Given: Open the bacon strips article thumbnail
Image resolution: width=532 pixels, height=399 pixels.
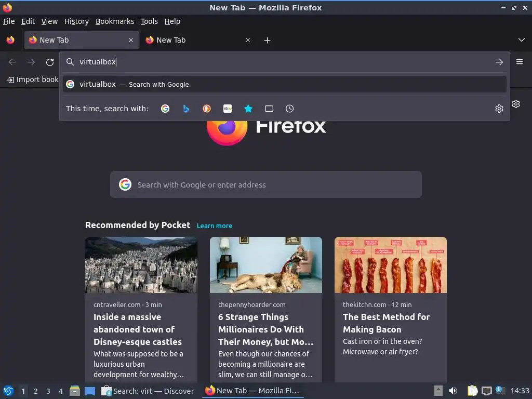Looking at the screenshot, I should [x=391, y=265].
